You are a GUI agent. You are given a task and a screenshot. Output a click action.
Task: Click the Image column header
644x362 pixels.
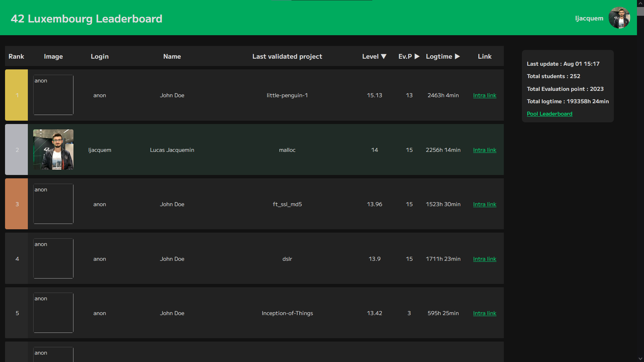(53, 57)
